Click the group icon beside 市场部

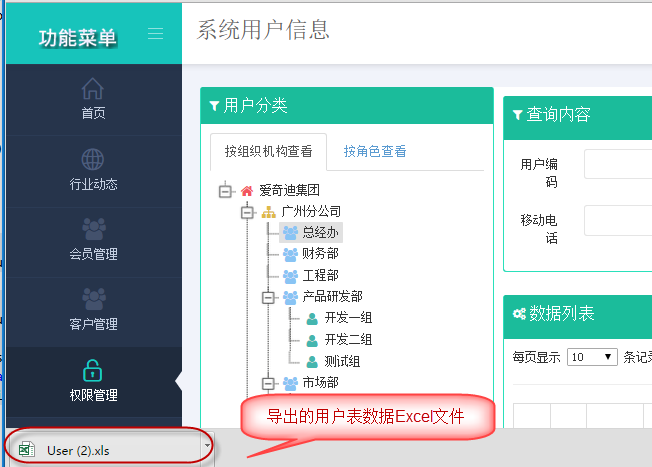pos(290,383)
